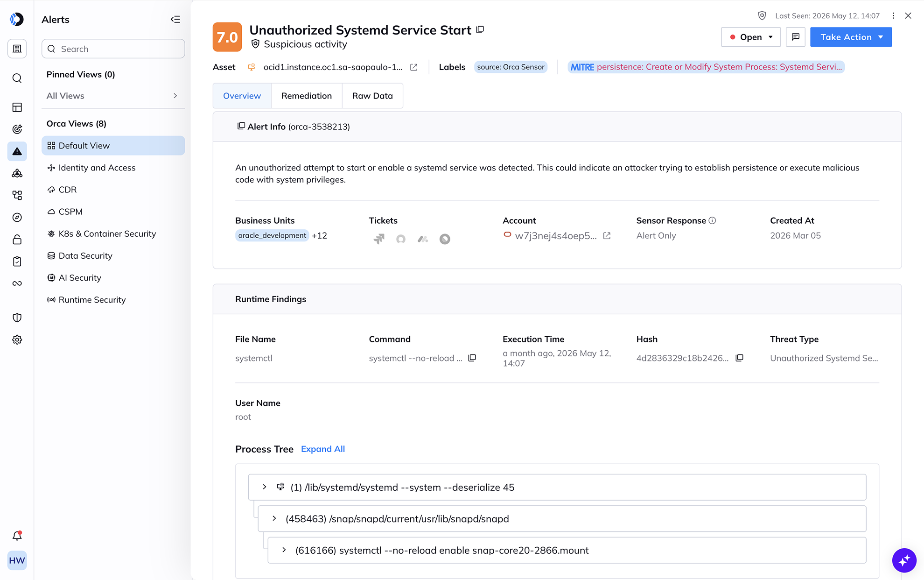Open the compliance clipboard icon in left rail
The image size is (924, 580).
pyautogui.click(x=17, y=262)
